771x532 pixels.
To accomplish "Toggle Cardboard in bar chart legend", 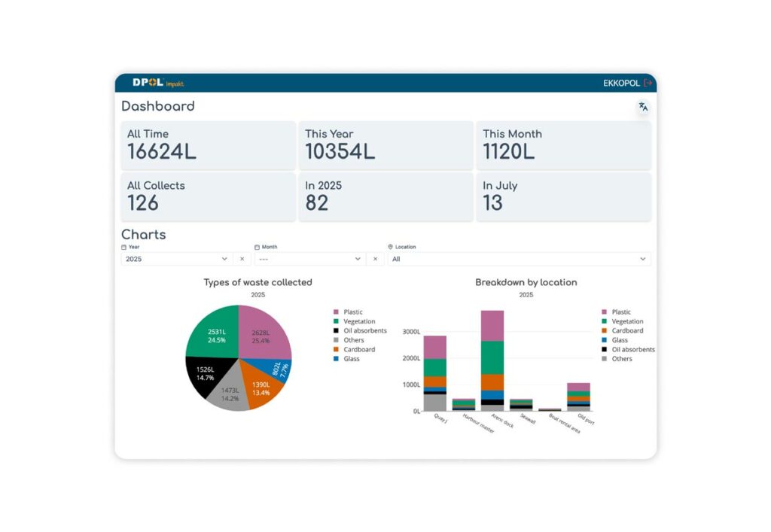I will [623, 330].
